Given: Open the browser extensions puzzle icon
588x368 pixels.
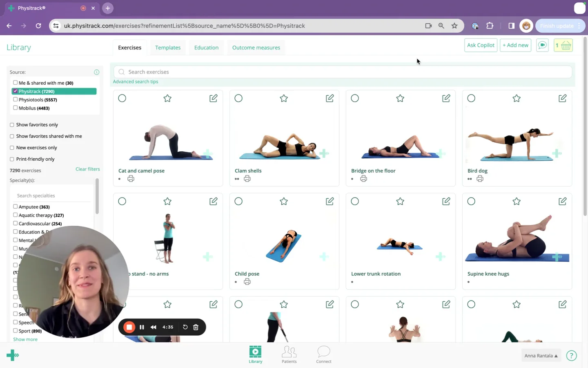Looking at the screenshot, I should pos(490,26).
